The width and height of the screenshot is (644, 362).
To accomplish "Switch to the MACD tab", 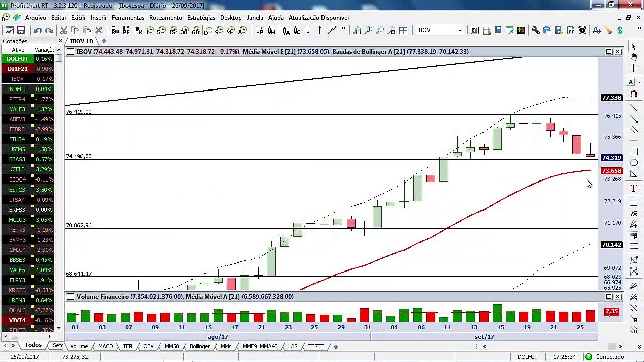I will coord(105,346).
